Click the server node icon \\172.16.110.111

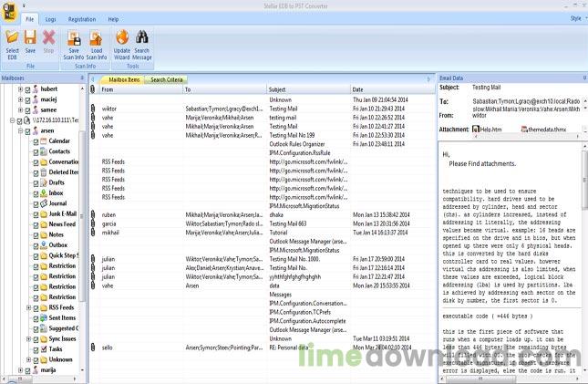(x=27, y=120)
